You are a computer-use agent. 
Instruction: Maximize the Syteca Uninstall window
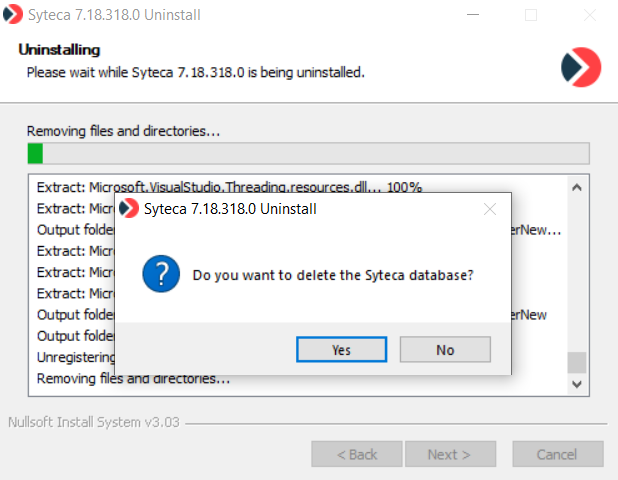(x=531, y=15)
